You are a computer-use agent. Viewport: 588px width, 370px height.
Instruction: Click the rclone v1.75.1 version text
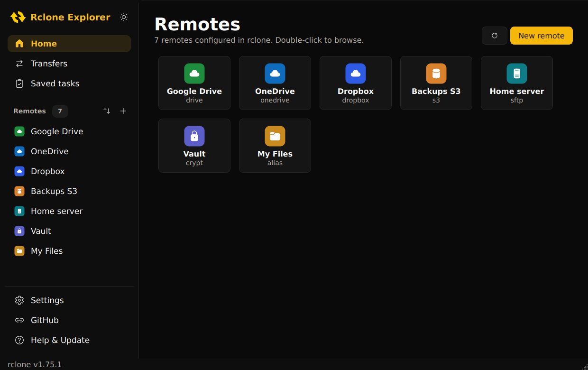[x=35, y=364]
